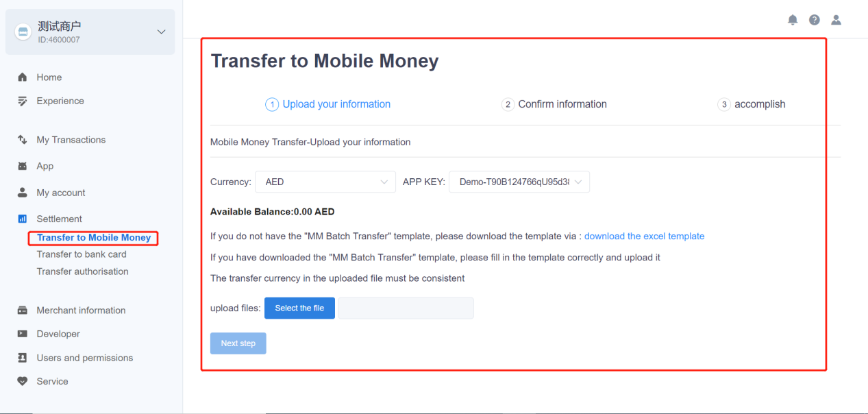Click the Merchant information card icon

(x=23, y=310)
